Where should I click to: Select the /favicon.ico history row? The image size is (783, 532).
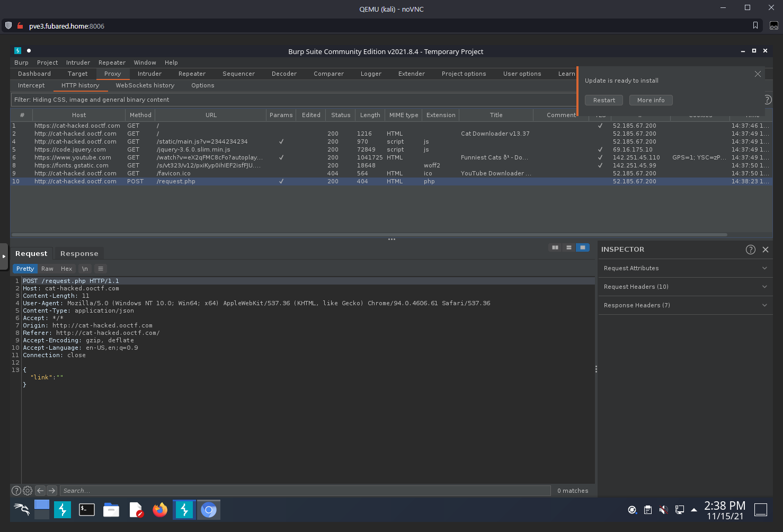(391, 173)
